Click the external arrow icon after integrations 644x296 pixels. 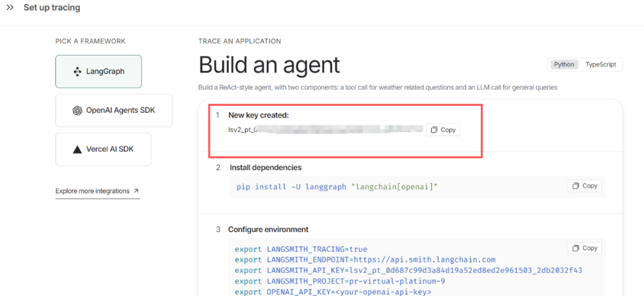point(136,191)
